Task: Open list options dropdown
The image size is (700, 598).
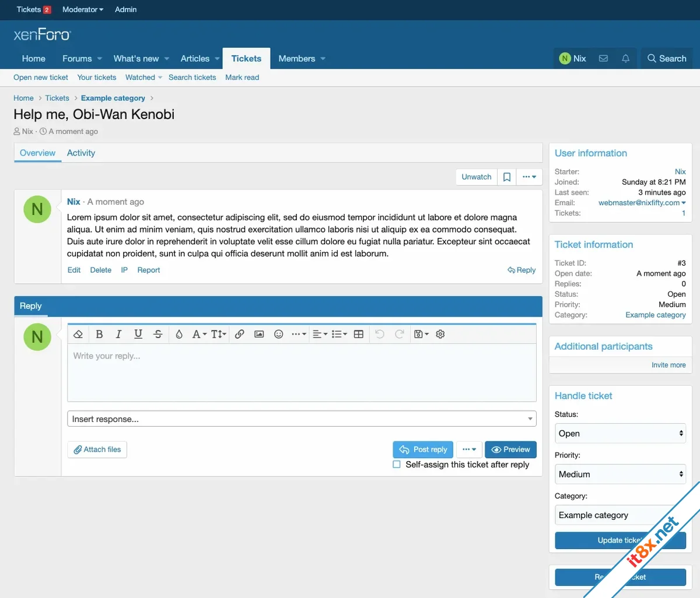Action: click(339, 334)
